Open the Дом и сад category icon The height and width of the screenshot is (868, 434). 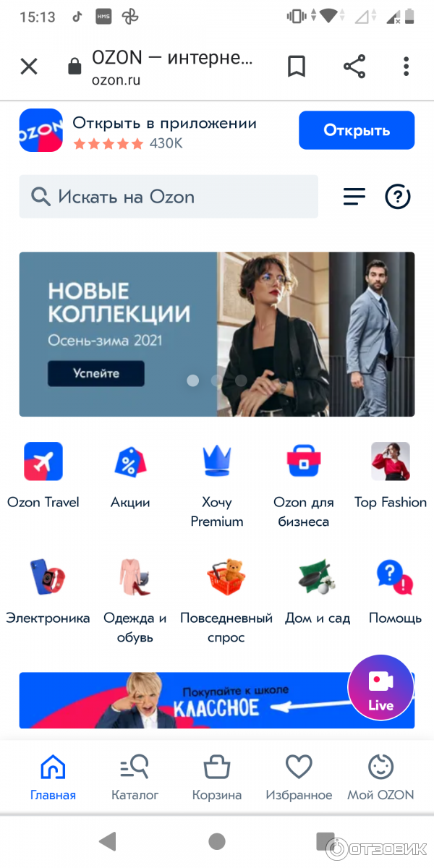click(317, 576)
